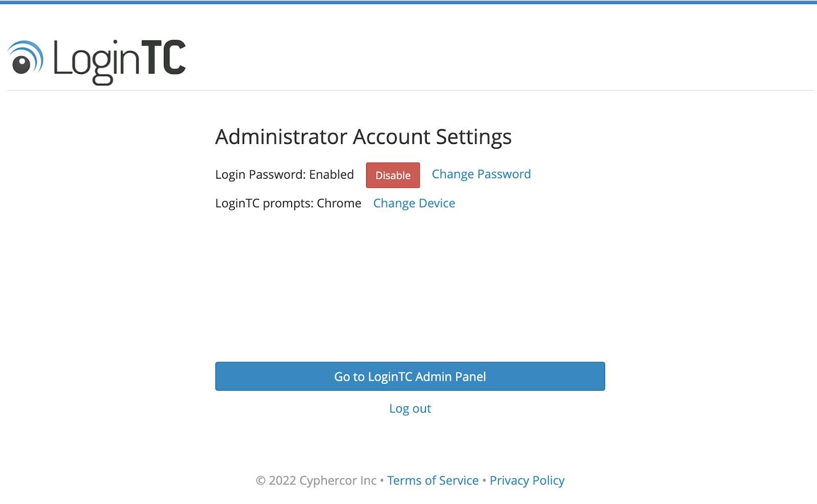This screenshot has height=504, width=817.
Task: Click the Cyphercor Inc copyright text
Action: pos(316,480)
